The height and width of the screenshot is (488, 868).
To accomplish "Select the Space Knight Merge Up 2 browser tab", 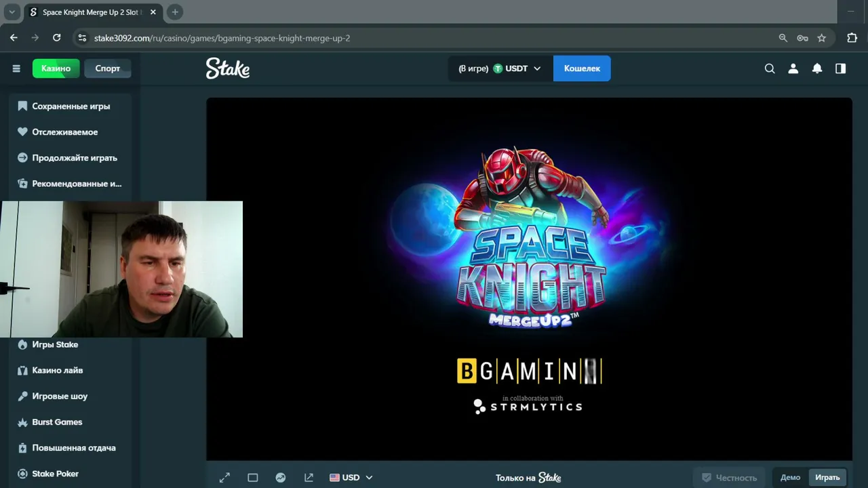I will pos(94,12).
